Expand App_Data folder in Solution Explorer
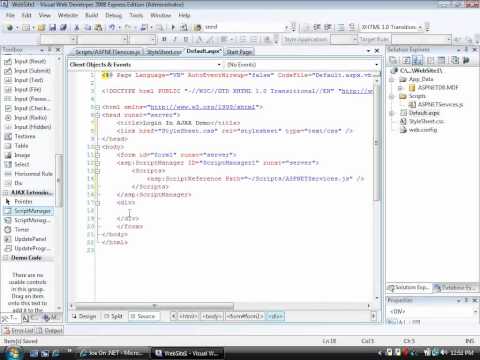This screenshot has height=360, width=480. (392, 79)
